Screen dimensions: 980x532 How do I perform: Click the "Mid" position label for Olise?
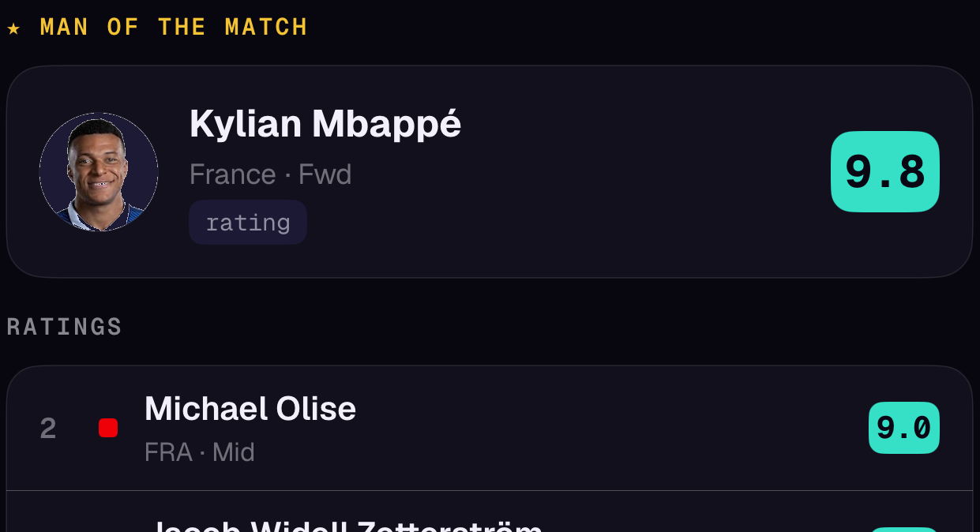pos(234,452)
